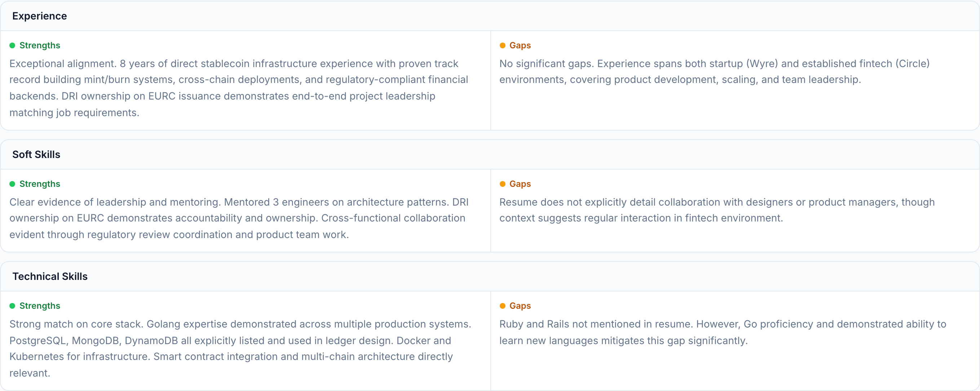Click orange dot beside Experience Gaps
Image resolution: width=980 pixels, height=391 pixels.
(502, 46)
